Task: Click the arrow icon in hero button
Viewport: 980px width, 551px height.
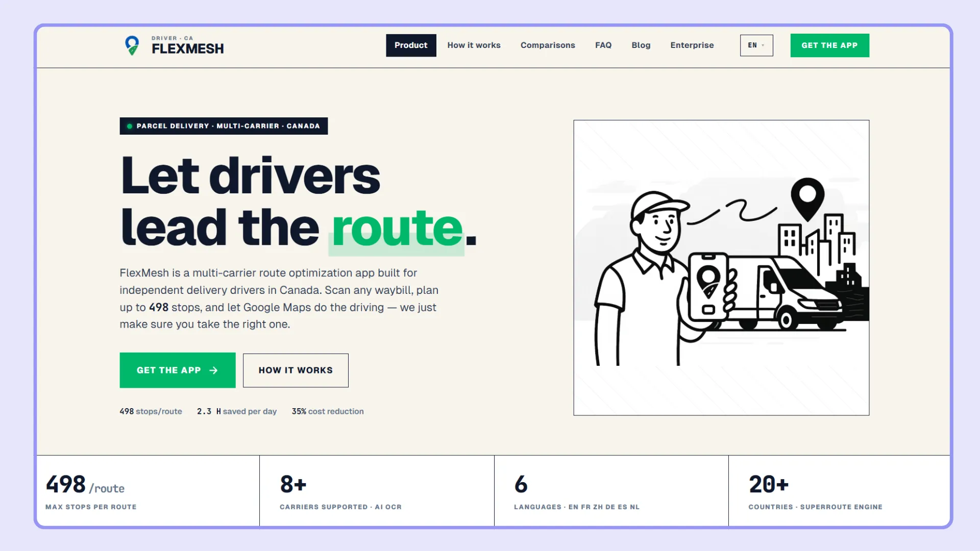Action: [x=213, y=370]
